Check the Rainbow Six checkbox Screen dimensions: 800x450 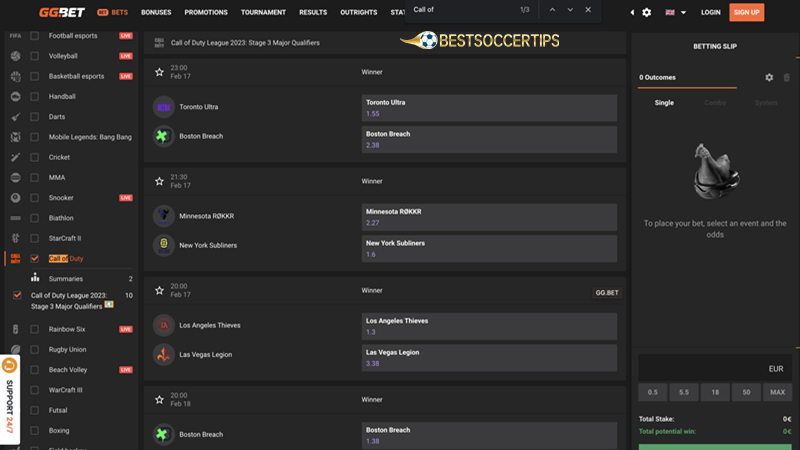click(35, 329)
